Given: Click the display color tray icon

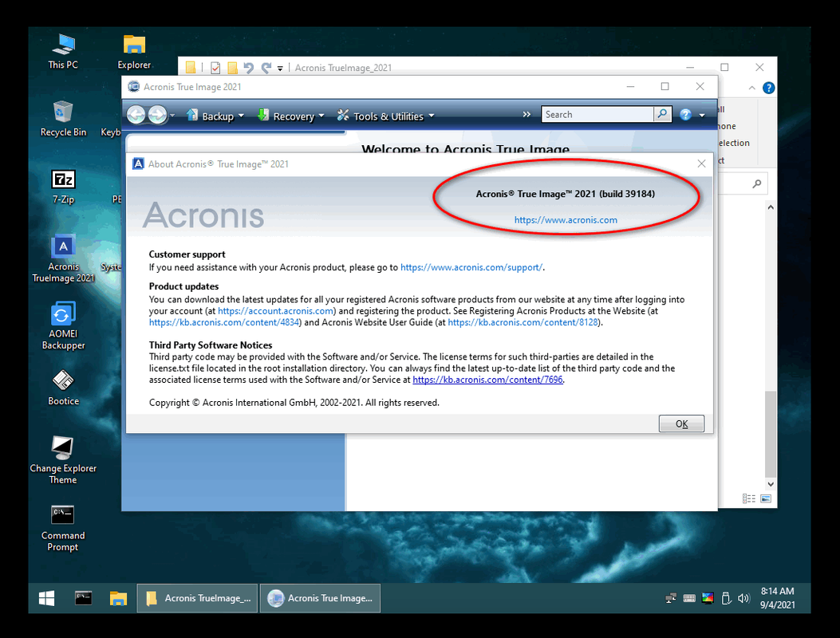Looking at the screenshot, I should point(708,598).
